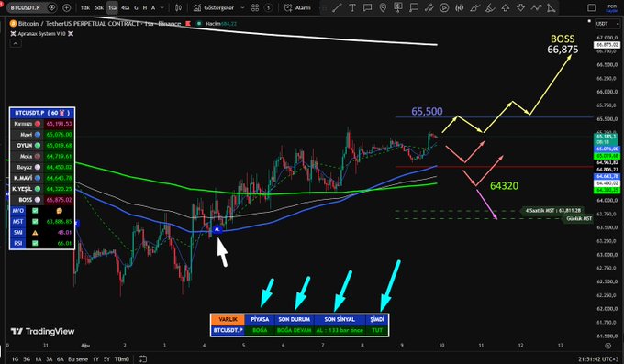
Task: Click the MST value 63,886.85 cell
Action: [x=59, y=222]
